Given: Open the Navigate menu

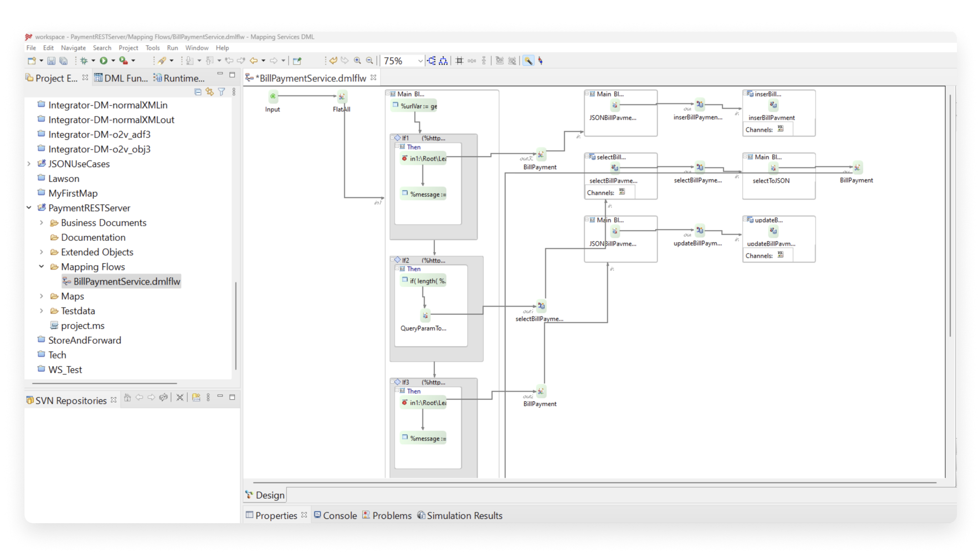Looking at the screenshot, I should pyautogui.click(x=73, y=48).
